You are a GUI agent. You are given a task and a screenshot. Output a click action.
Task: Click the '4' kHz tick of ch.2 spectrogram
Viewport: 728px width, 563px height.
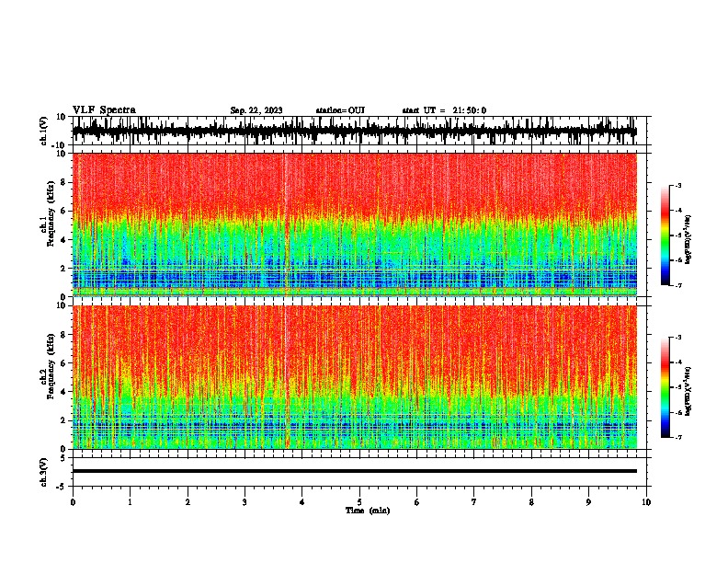(x=63, y=392)
